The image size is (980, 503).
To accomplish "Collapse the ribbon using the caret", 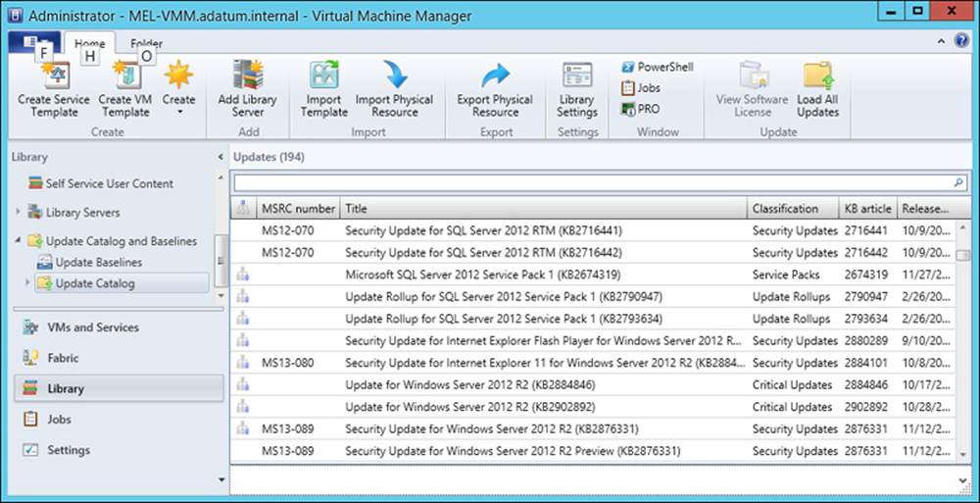I will click(943, 41).
